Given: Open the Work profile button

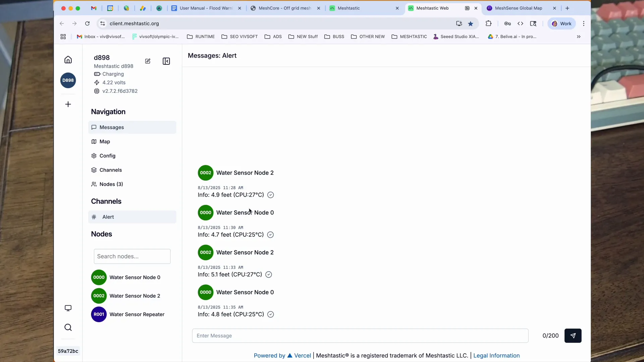Looking at the screenshot, I should click(x=562, y=23).
